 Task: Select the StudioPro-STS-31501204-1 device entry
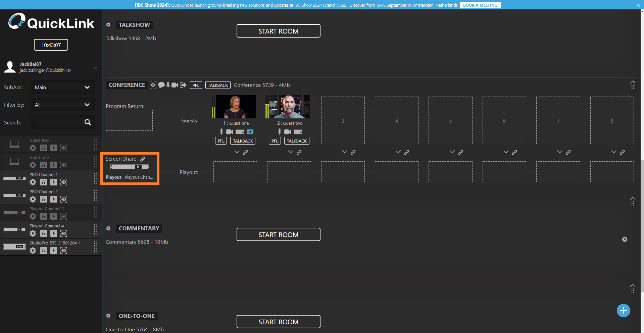click(55, 243)
